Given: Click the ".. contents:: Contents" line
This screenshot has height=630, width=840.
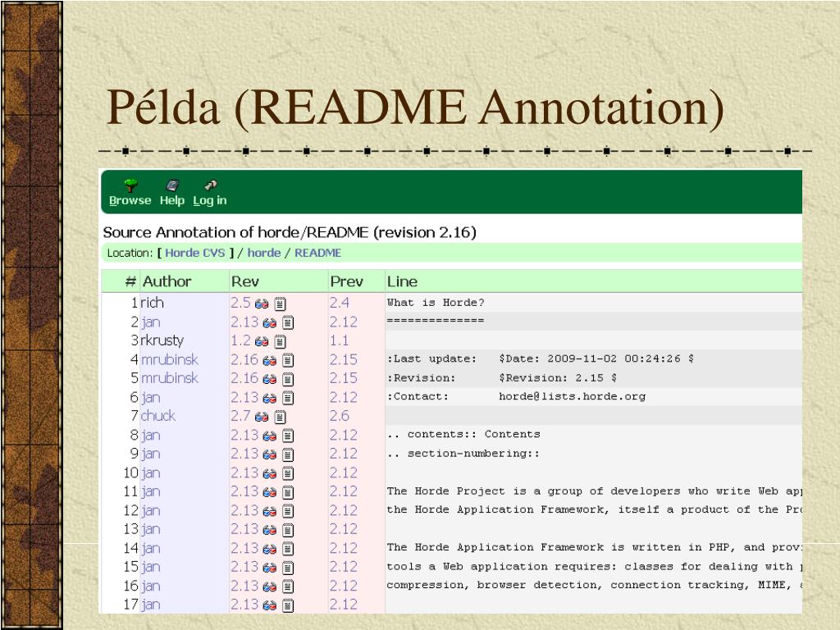Looking at the screenshot, I should click(463, 435).
